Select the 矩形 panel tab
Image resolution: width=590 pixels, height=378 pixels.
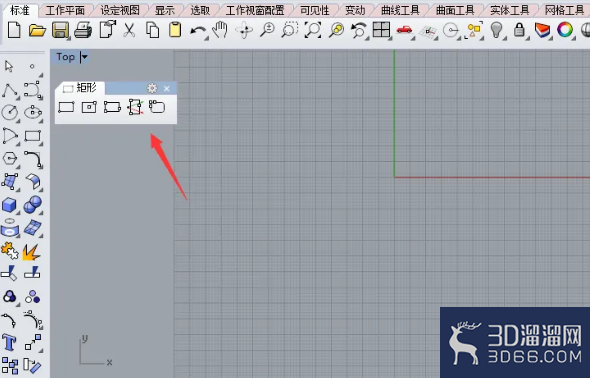tap(80, 88)
